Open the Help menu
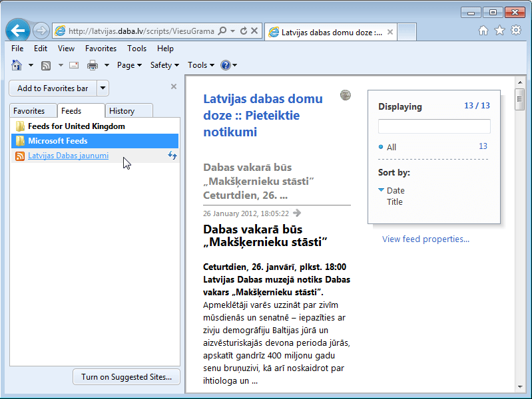The width and height of the screenshot is (532, 399). [x=165, y=49]
